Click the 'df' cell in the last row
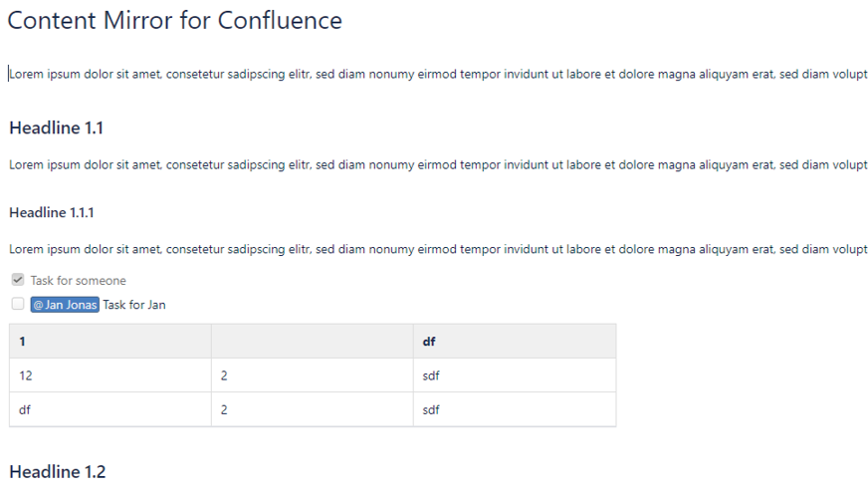Screen dimensions: 868x494 [x=109, y=409]
